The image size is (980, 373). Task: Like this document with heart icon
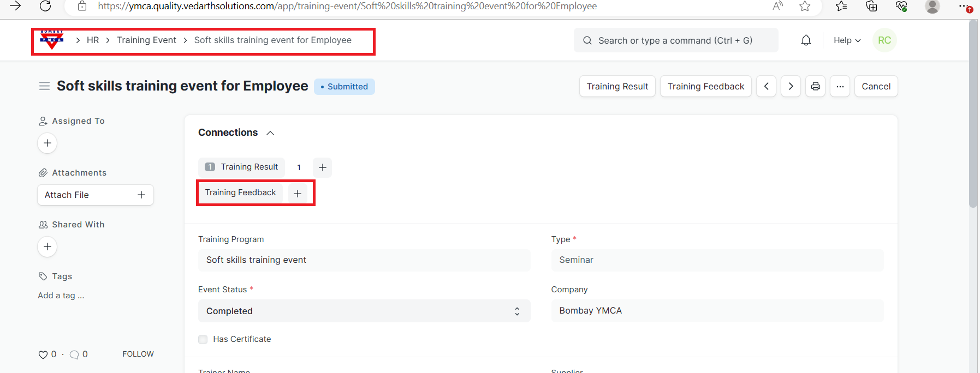[43, 354]
